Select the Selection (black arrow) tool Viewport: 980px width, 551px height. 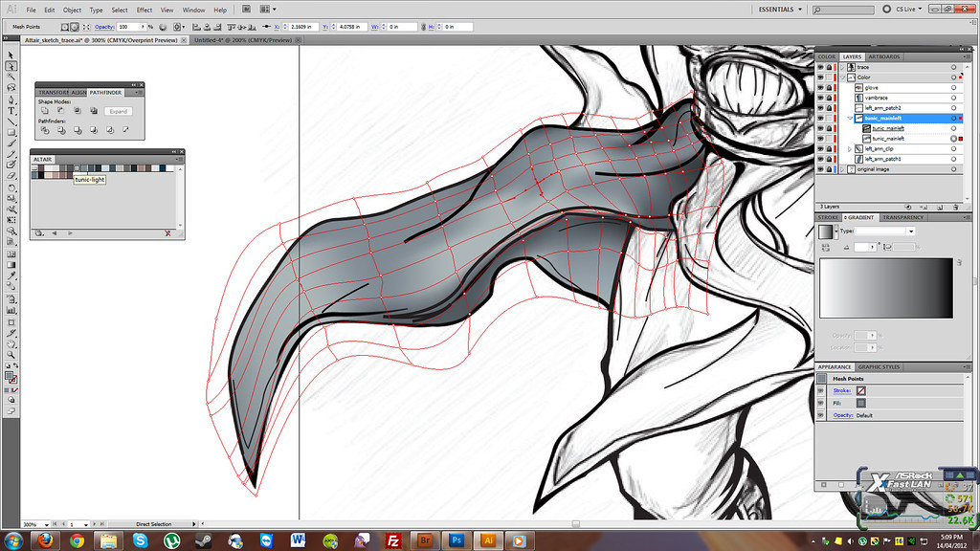(11, 55)
